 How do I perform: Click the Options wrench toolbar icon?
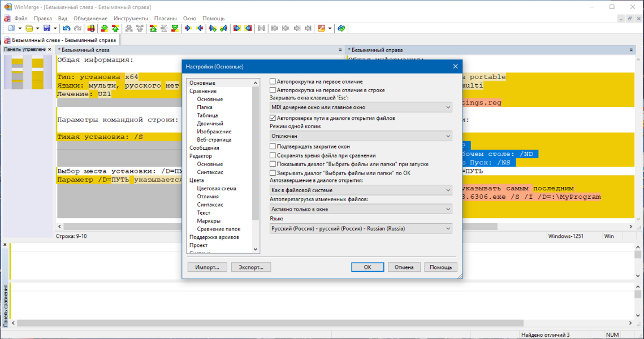[321, 28]
